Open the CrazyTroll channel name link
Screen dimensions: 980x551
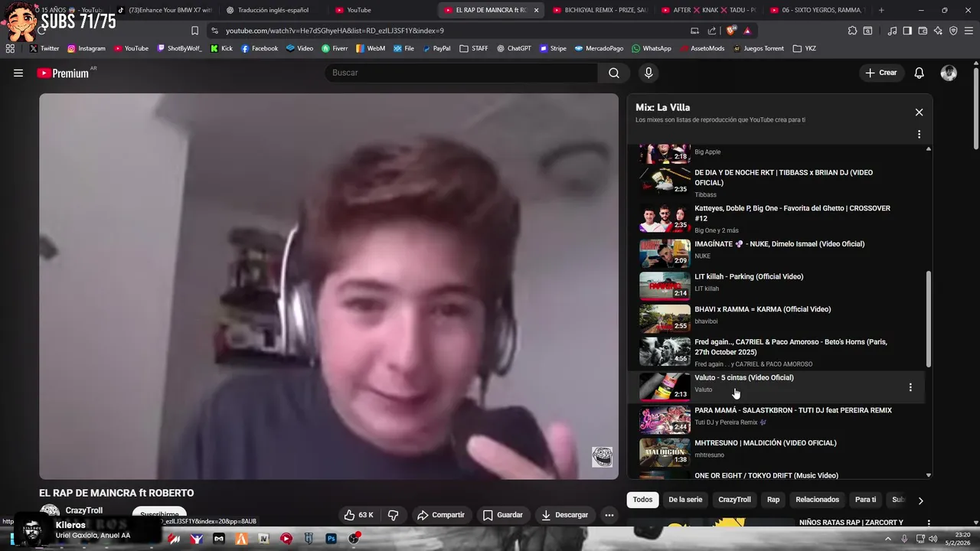83,510
